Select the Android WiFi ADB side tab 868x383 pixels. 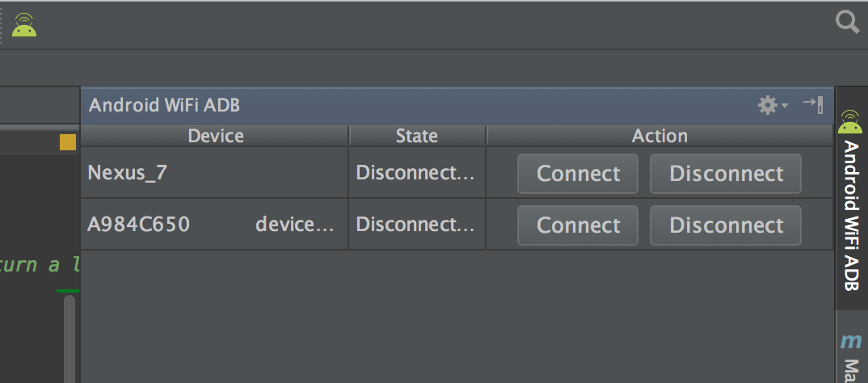tap(851, 200)
